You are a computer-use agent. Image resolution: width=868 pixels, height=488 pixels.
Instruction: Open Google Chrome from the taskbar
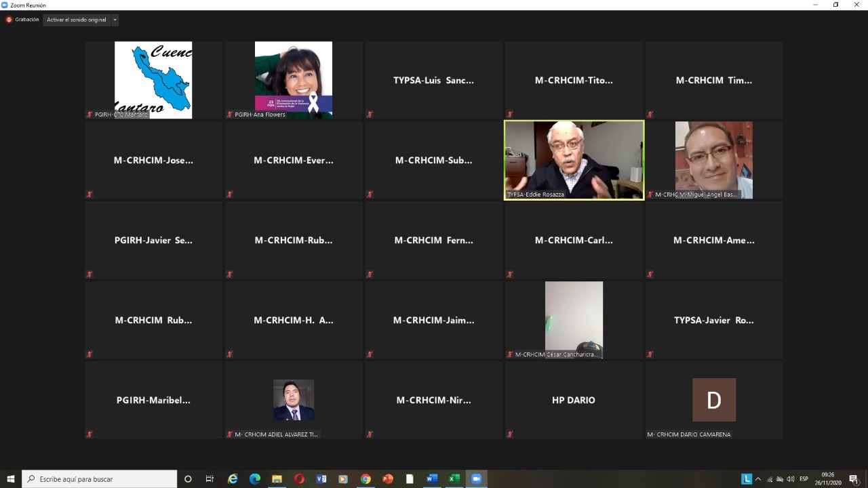click(366, 479)
